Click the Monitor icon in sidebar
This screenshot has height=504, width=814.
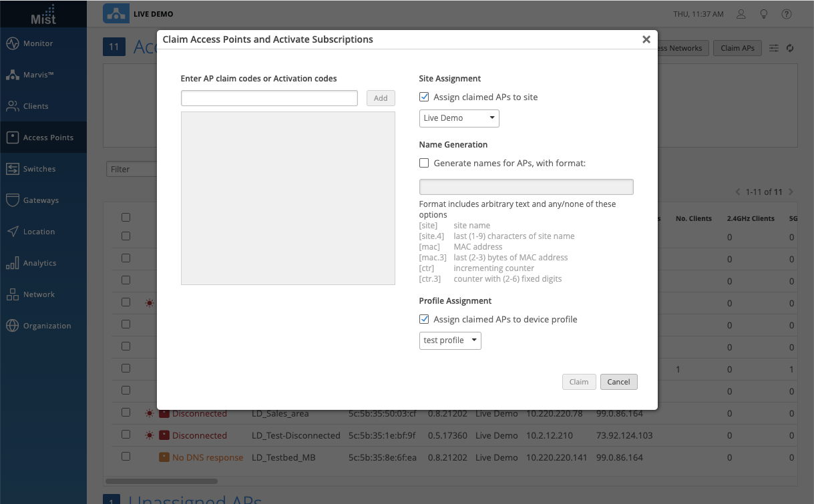coord(12,43)
